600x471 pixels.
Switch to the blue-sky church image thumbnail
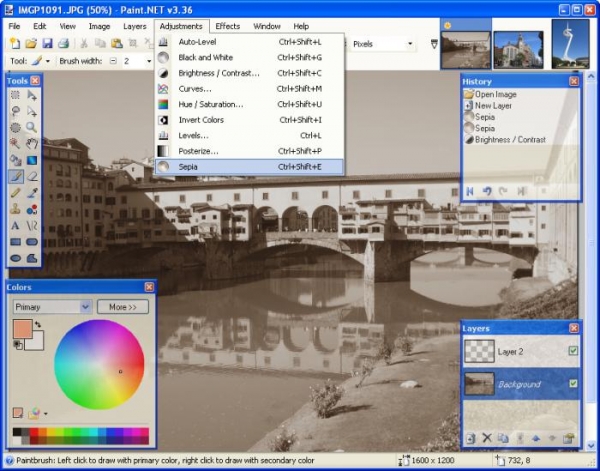click(518, 50)
